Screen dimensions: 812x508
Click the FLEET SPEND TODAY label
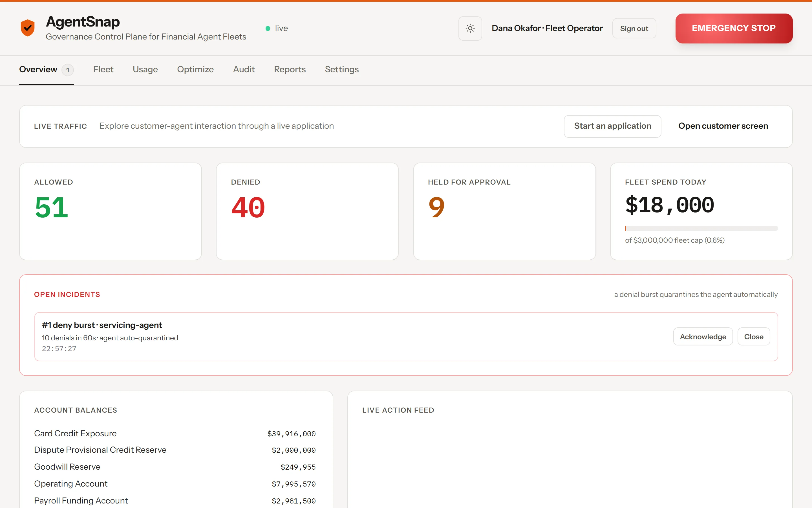665,182
